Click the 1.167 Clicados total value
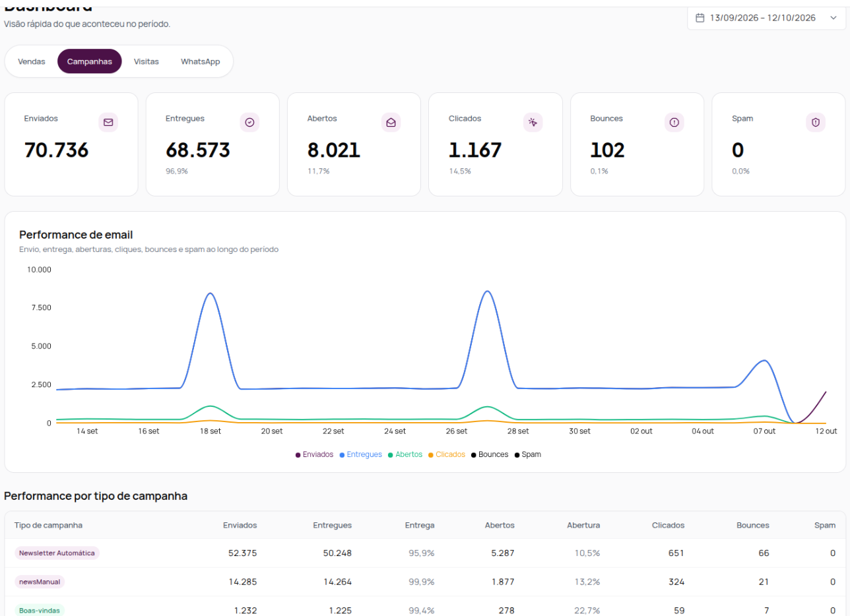850x616 pixels. click(x=475, y=150)
